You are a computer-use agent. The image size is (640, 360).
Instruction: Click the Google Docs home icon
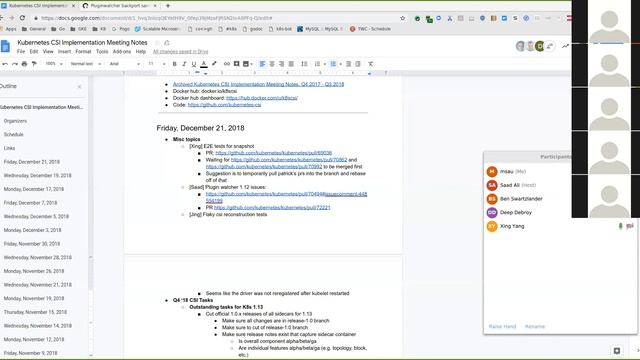(x=6, y=47)
